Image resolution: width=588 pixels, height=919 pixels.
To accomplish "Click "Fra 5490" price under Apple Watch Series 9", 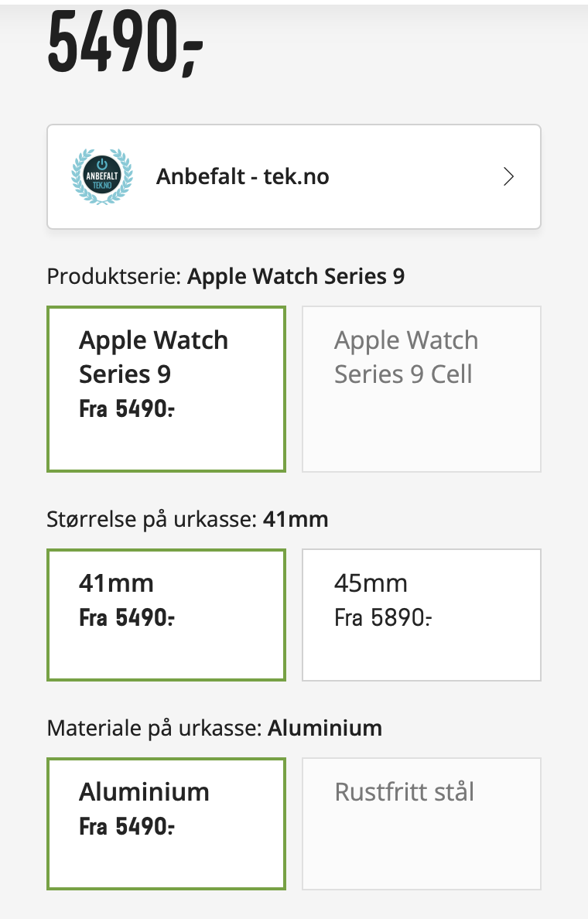I will click(x=127, y=408).
